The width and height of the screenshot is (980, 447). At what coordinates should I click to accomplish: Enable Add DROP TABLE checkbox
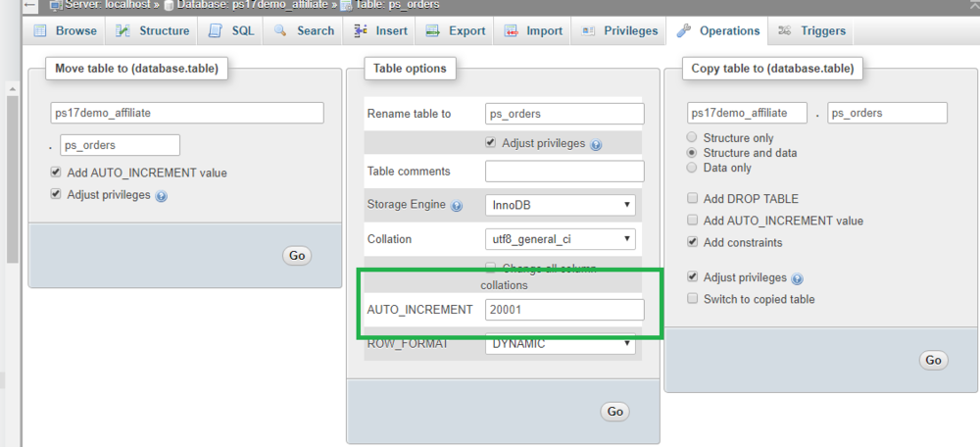692,198
